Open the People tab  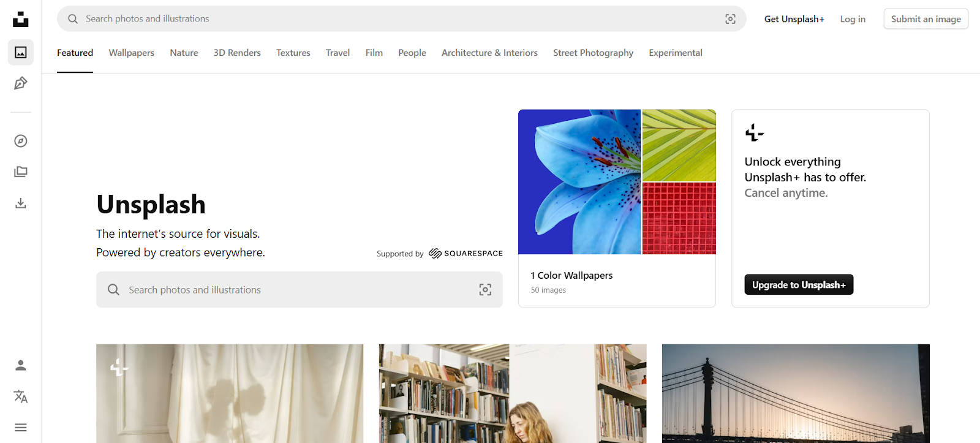pos(412,53)
